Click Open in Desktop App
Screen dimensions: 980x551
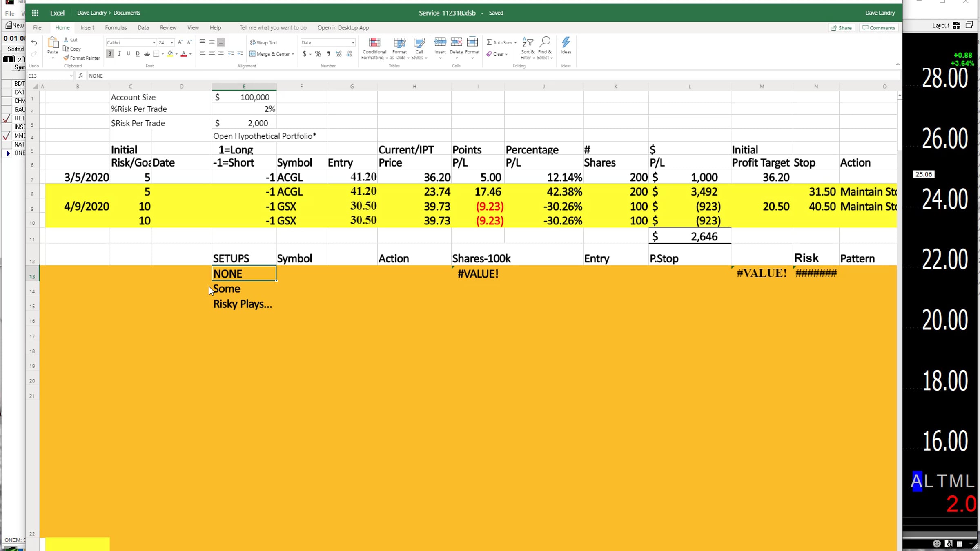(343, 27)
